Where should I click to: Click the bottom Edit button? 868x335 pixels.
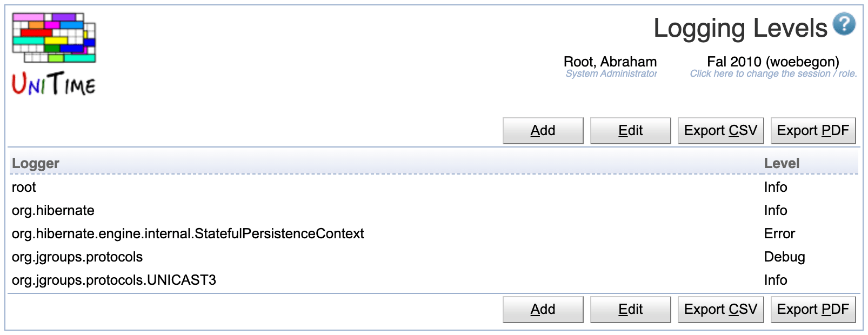coord(630,310)
